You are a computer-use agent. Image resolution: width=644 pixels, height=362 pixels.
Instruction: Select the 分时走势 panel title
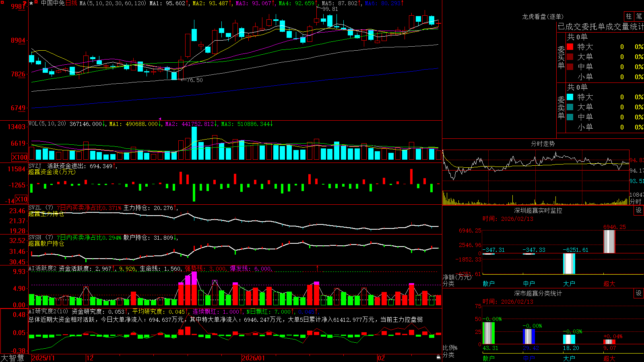[543, 144]
